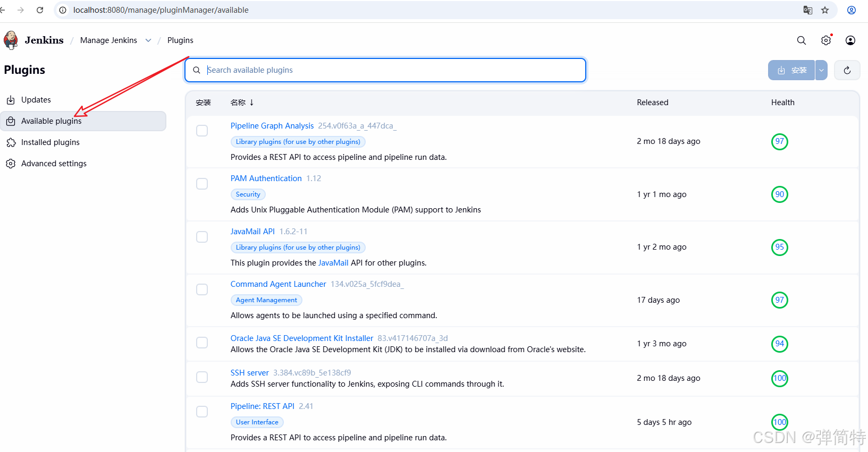Click health score 97 for Pipeline Graph Analysis
The width and height of the screenshot is (868, 452).
click(x=780, y=141)
